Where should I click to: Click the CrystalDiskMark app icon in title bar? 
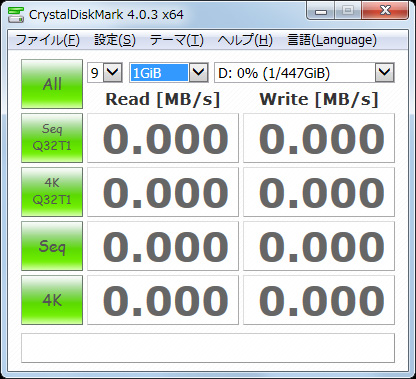click(16, 14)
